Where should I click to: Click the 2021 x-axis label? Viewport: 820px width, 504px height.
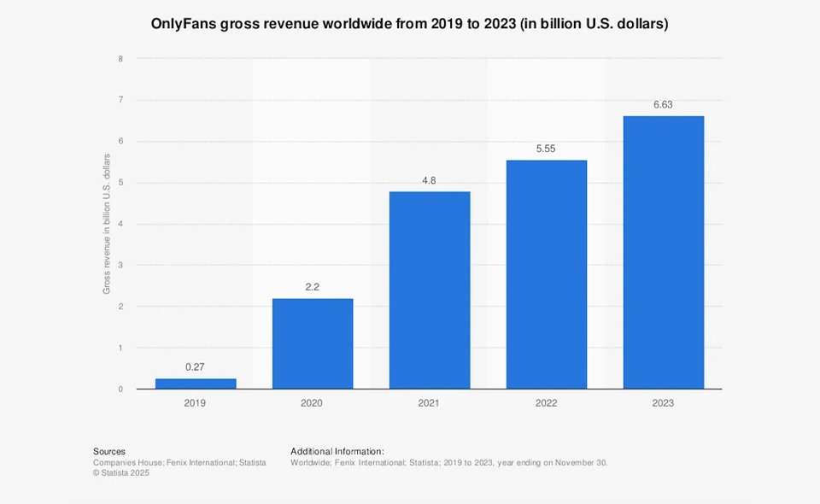[428, 403]
